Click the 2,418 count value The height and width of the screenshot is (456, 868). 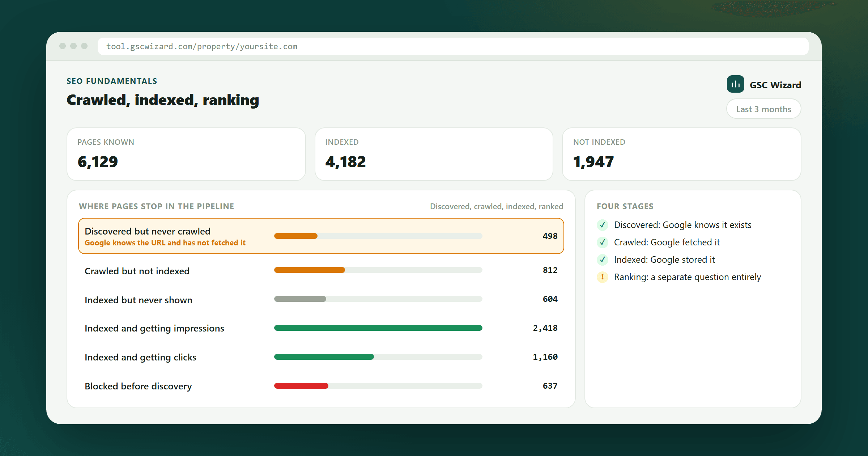tap(545, 328)
